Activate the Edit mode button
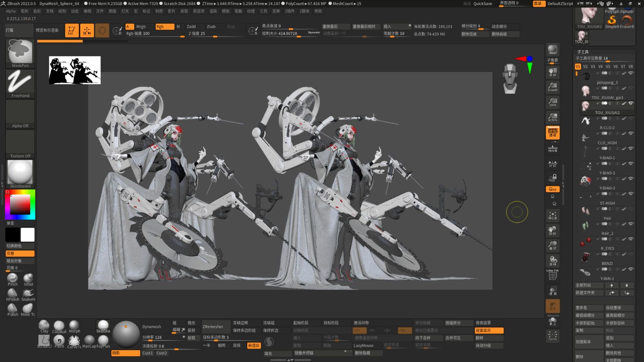Screen dimensions: 644x362 pos(72,31)
